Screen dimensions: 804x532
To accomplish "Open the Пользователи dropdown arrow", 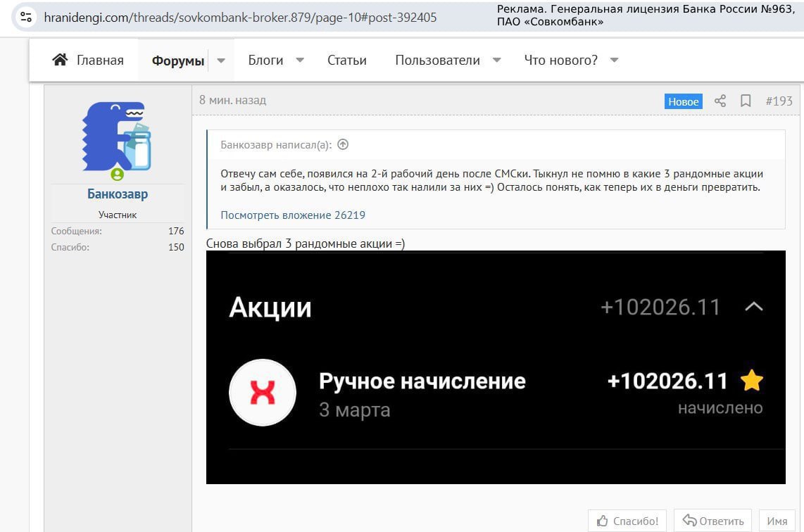I will point(496,61).
